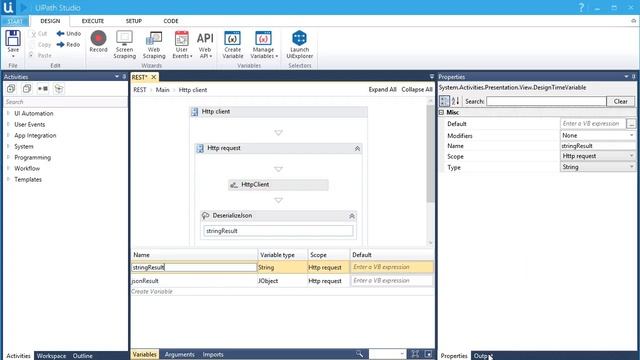
Task: Open the Scope dropdown in Properties
Action: (631, 156)
